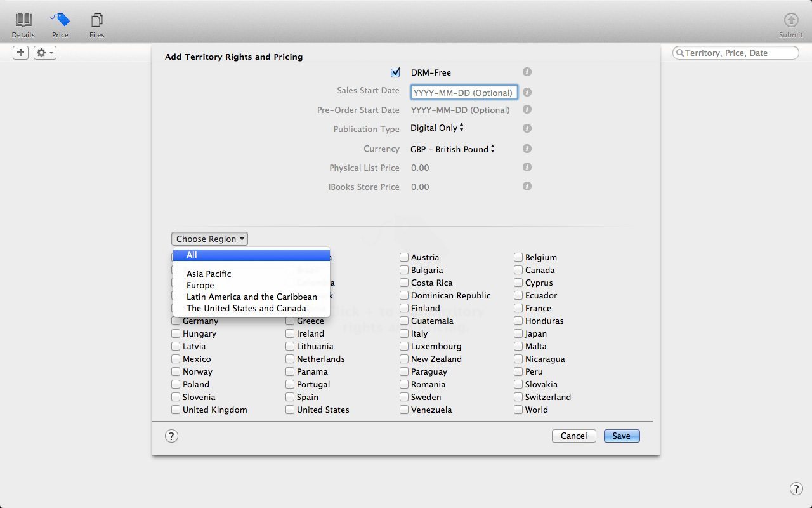This screenshot has width=812, height=508.
Task: Check the Spain territory box
Action: click(x=290, y=397)
